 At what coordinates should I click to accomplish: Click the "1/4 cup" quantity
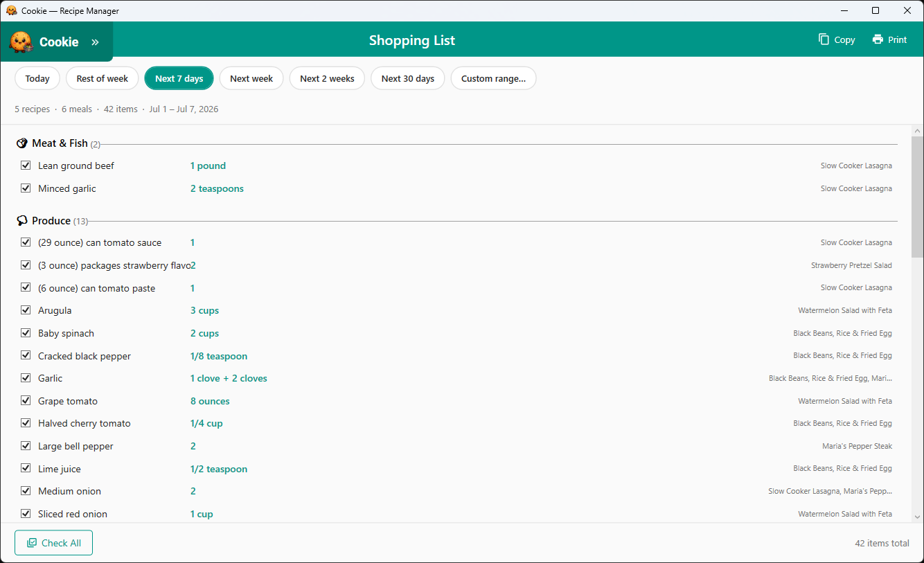(x=206, y=424)
